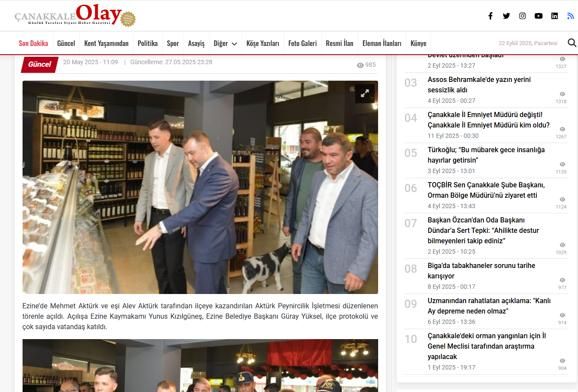
Task: Open the Assos Behramkale'de yazın article
Action: tap(479, 85)
